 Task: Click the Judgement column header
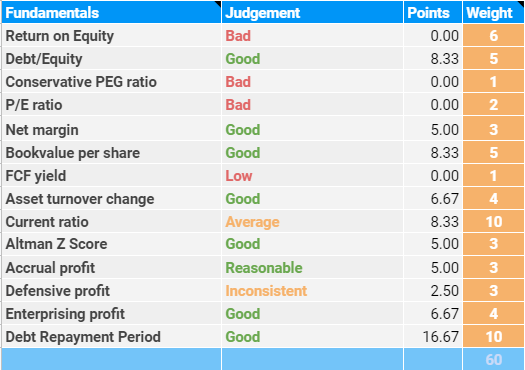(x=312, y=12)
